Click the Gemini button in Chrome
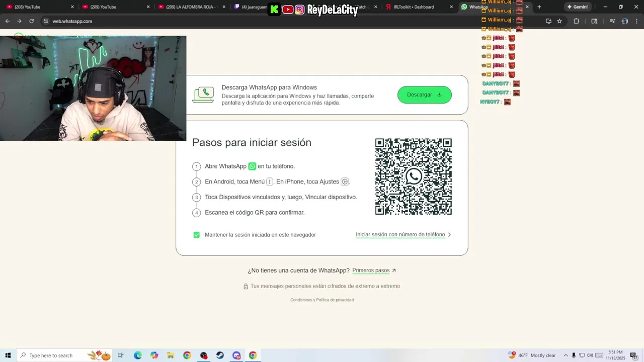Screen dimensions: 644x362 pyautogui.click(x=578, y=7)
